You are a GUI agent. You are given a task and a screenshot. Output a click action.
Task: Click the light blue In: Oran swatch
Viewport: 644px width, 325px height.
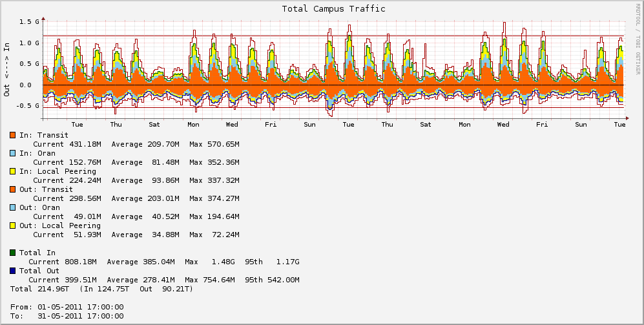(13, 153)
